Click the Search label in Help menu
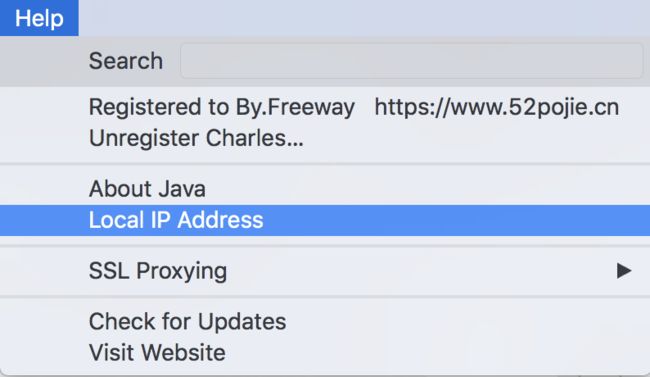Screen dimensions: 650x377 tap(126, 61)
